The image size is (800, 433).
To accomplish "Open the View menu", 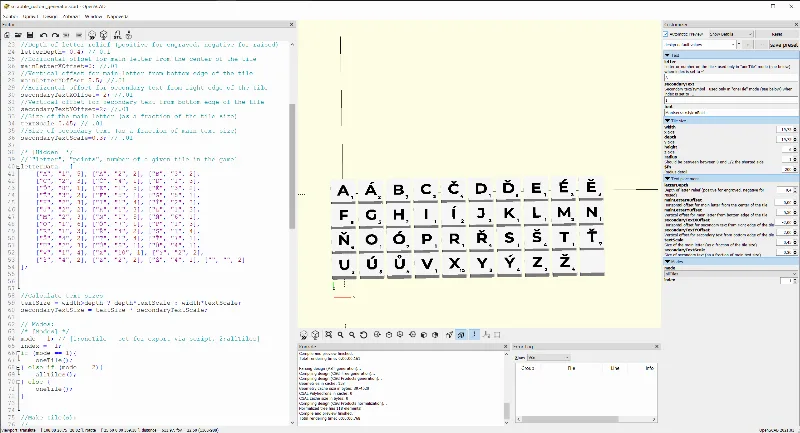I will coord(70,17).
